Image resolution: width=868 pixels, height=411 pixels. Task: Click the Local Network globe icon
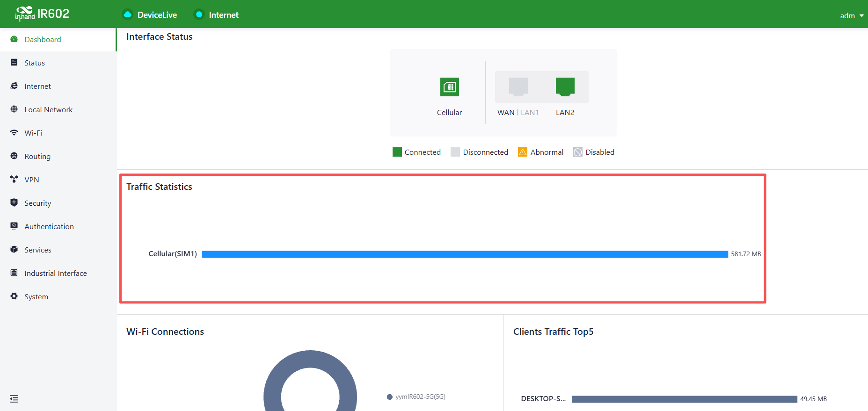14,109
